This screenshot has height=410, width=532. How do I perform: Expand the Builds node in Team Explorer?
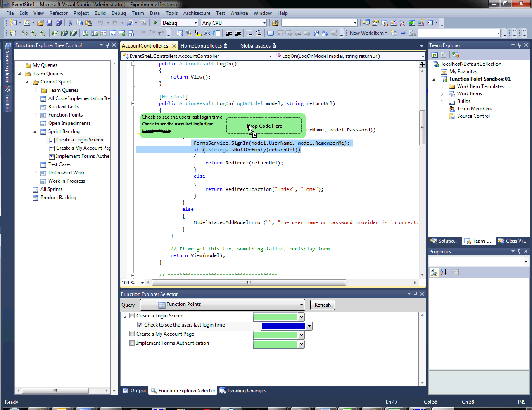pos(442,101)
